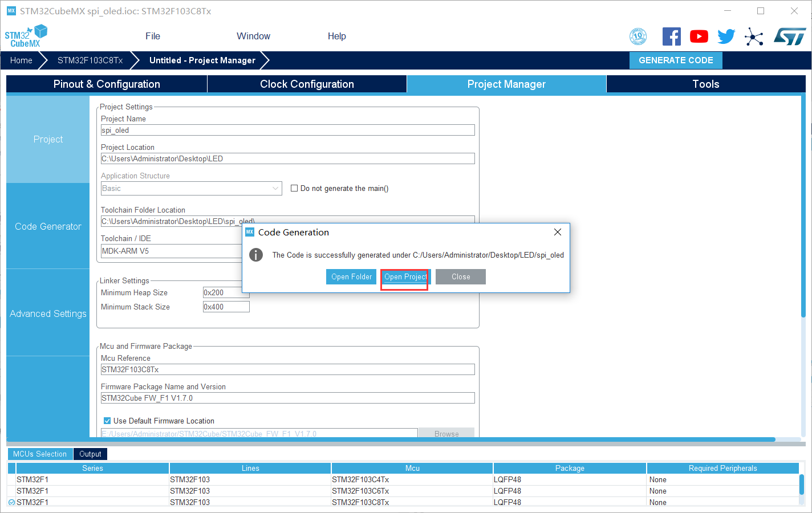Select the STM32F103C6Tx row
The width and height of the screenshot is (812, 513).
(403, 491)
